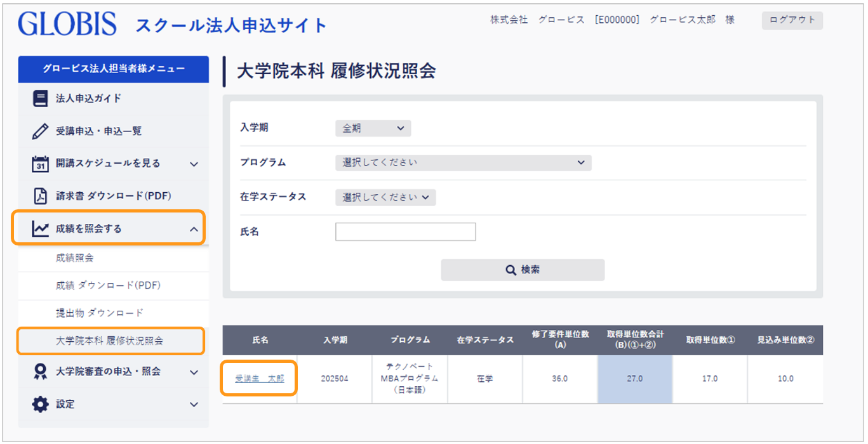Click the book icon for 法人申込ガイド
Viewport: 868px width, 444px height.
pyautogui.click(x=40, y=98)
